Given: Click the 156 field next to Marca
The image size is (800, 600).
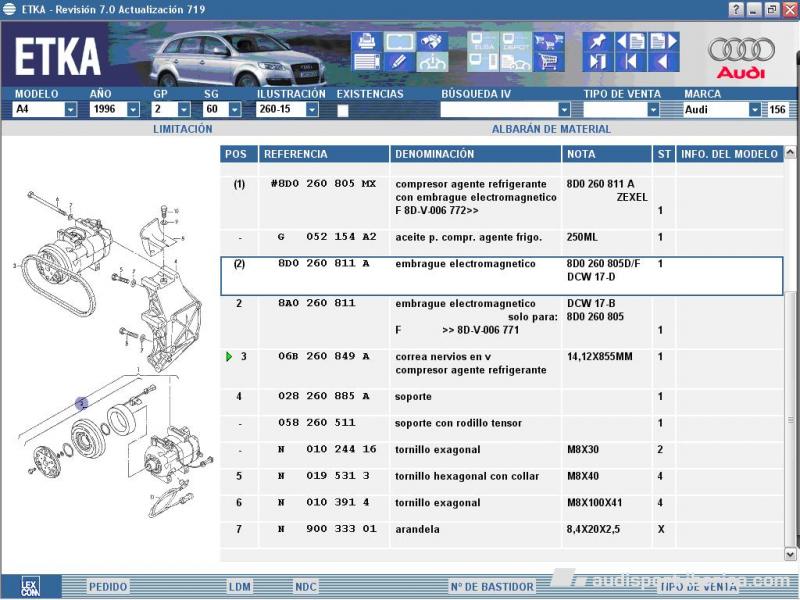Looking at the screenshot, I should pyautogui.click(x=777, y=109).
